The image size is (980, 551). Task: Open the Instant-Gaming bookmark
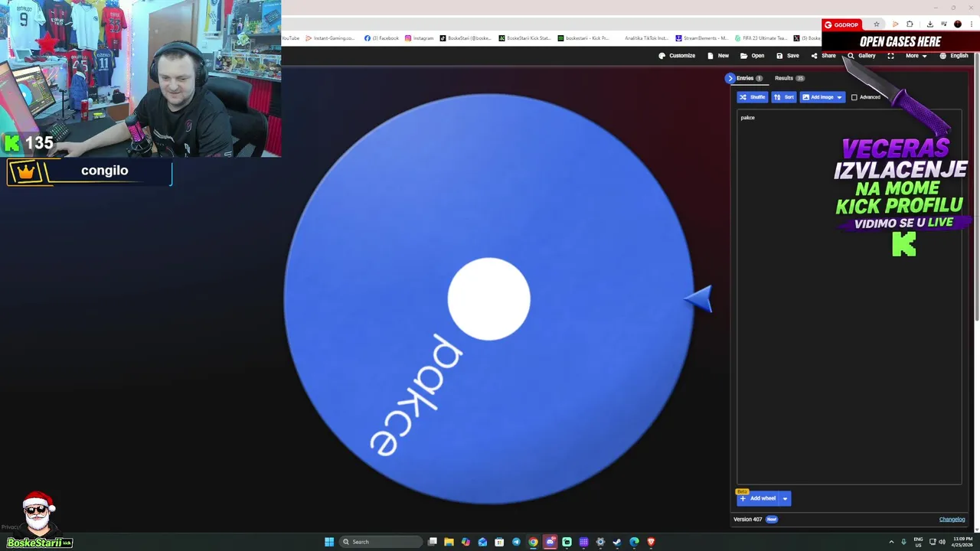click(x=331, y=37)
